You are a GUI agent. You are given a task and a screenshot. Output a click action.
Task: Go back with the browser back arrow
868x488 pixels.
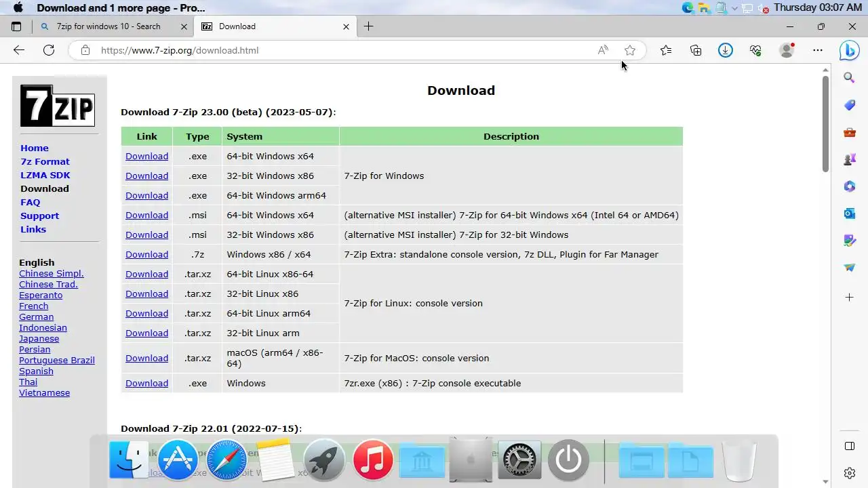coord(19,50)
